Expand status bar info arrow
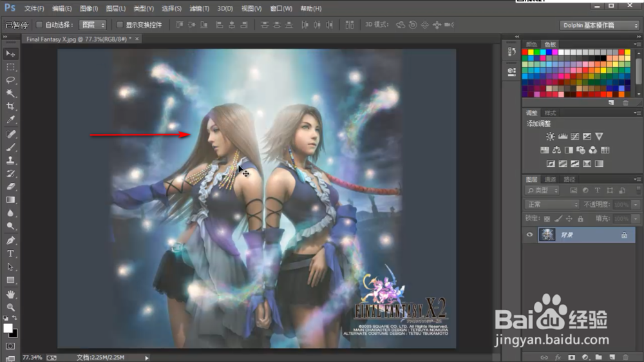Viewport: 644px width, 362px height. tap(147, 358)
